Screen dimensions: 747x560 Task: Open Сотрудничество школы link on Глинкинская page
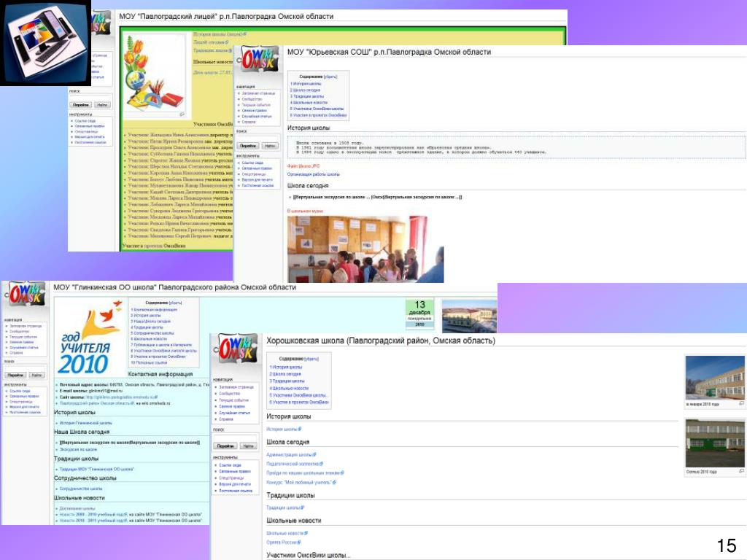[x=81, y=489]
